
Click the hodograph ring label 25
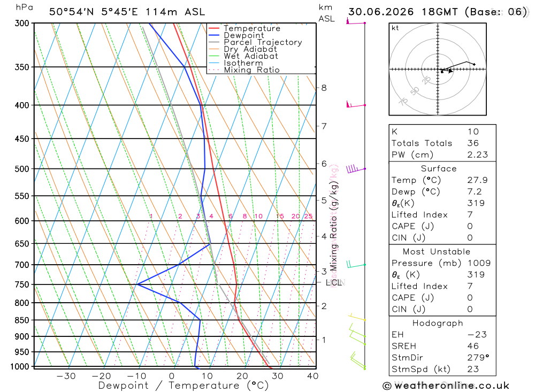click(426, 80)
